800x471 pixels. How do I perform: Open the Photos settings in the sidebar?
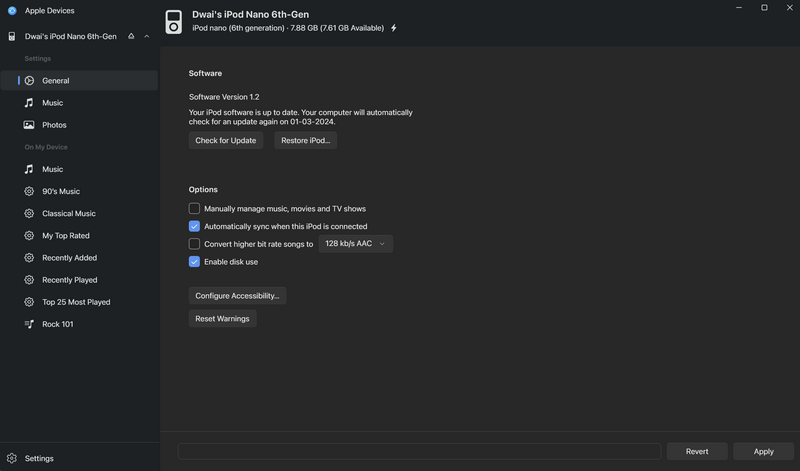click(54, 125)
